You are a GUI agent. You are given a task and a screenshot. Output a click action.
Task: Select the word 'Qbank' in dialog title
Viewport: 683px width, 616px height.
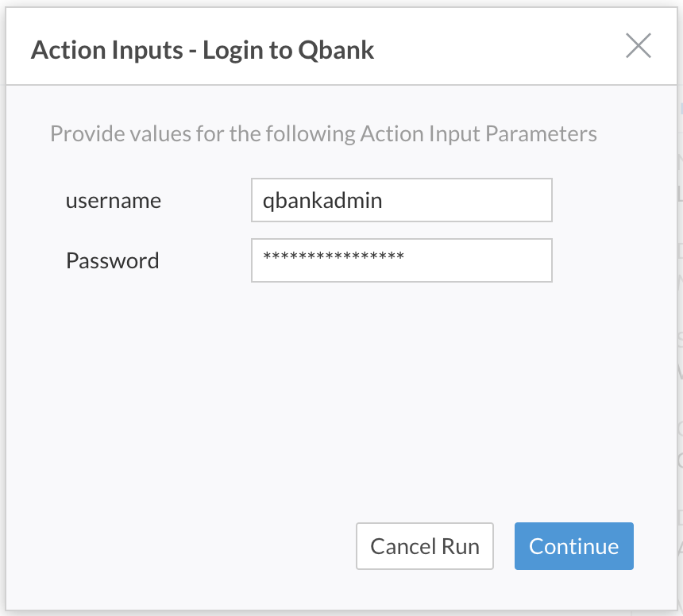(336, 50)
